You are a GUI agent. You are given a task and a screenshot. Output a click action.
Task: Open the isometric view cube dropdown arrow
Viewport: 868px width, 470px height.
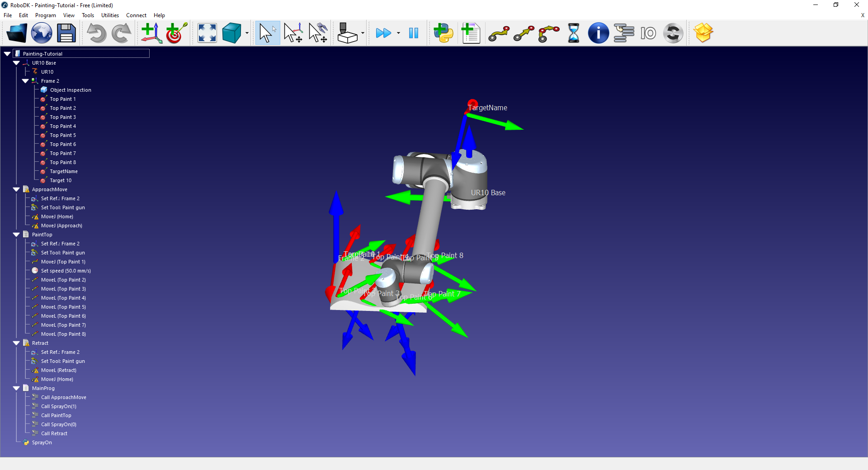point(247,33)
